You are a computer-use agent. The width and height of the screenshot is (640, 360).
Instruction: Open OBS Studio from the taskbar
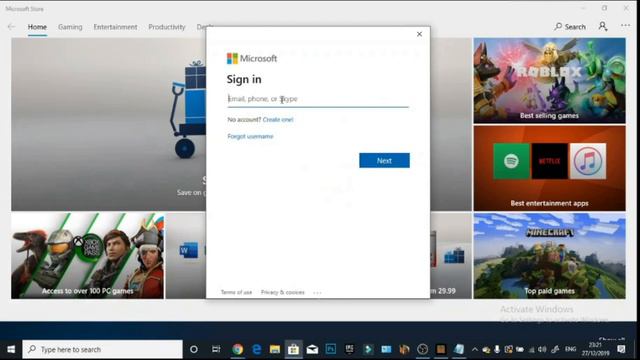click(x=422, y=349)
